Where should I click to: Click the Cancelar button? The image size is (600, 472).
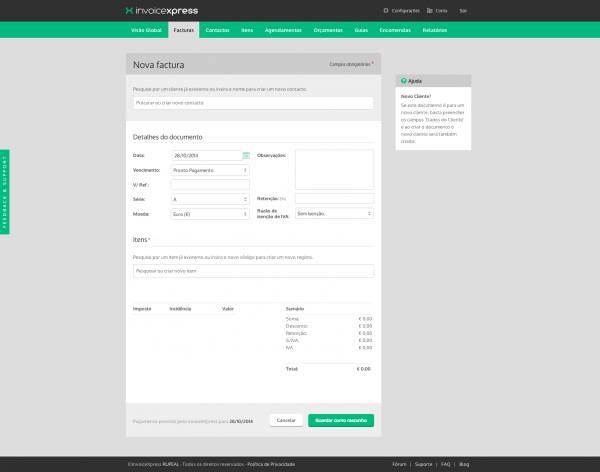click(x=286, y=420)
